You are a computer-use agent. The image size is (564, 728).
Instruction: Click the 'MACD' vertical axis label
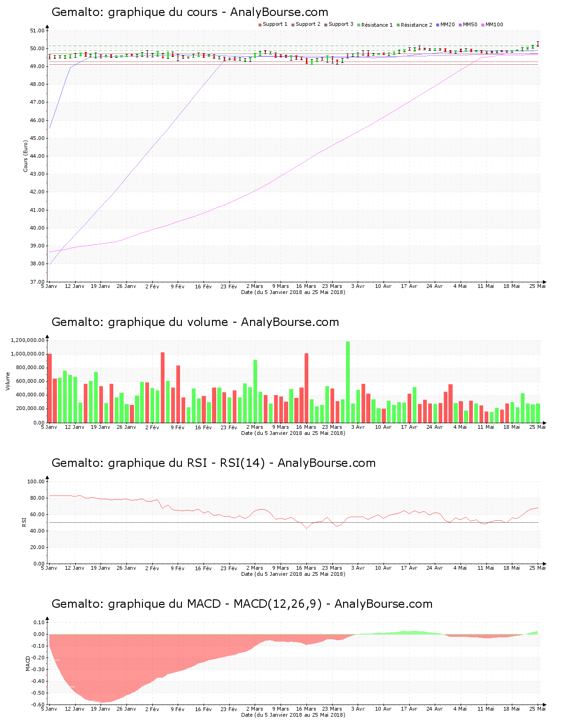point(28,663)
